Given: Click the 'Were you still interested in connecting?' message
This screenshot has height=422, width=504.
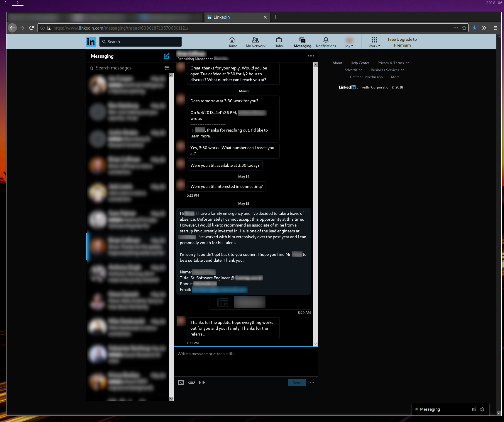Looking at the screenshot, I should pyautogui.click(x=226, y=186).
